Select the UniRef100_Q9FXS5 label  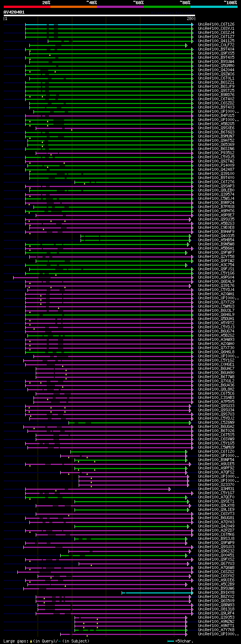tap(216, 54)
